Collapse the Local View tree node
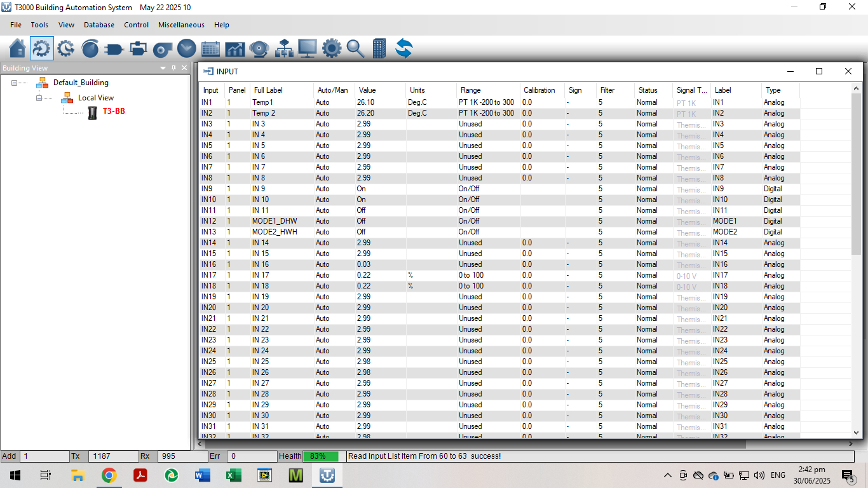 click(x=39, y=98)
